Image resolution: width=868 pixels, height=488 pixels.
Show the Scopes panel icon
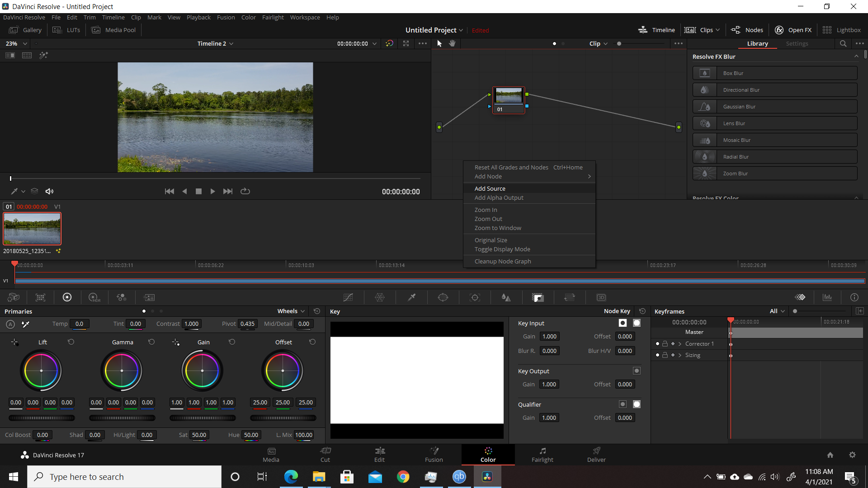[x=827, y=297]
